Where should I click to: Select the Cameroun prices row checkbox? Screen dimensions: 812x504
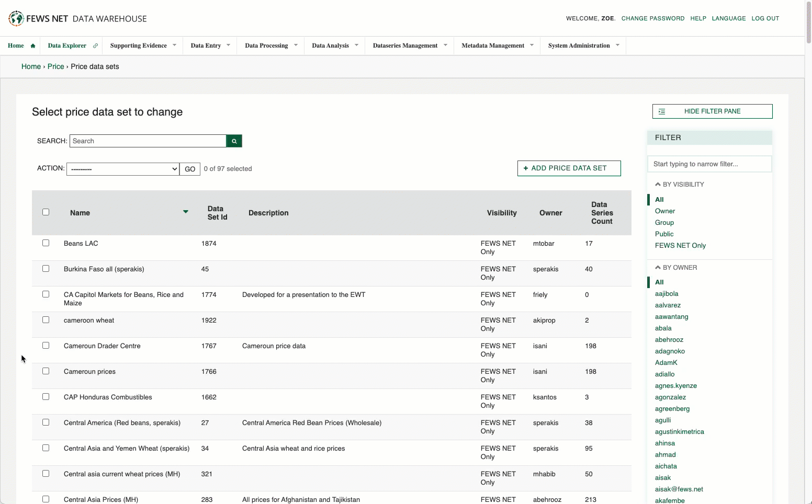(46, 371)
